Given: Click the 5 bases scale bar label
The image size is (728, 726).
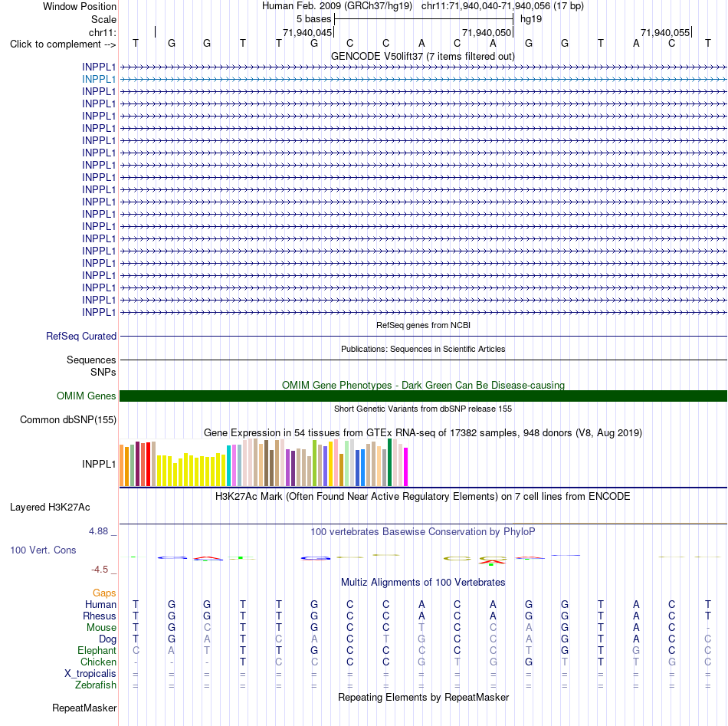Looking at the screenshot, I should [x=314, y=19].
